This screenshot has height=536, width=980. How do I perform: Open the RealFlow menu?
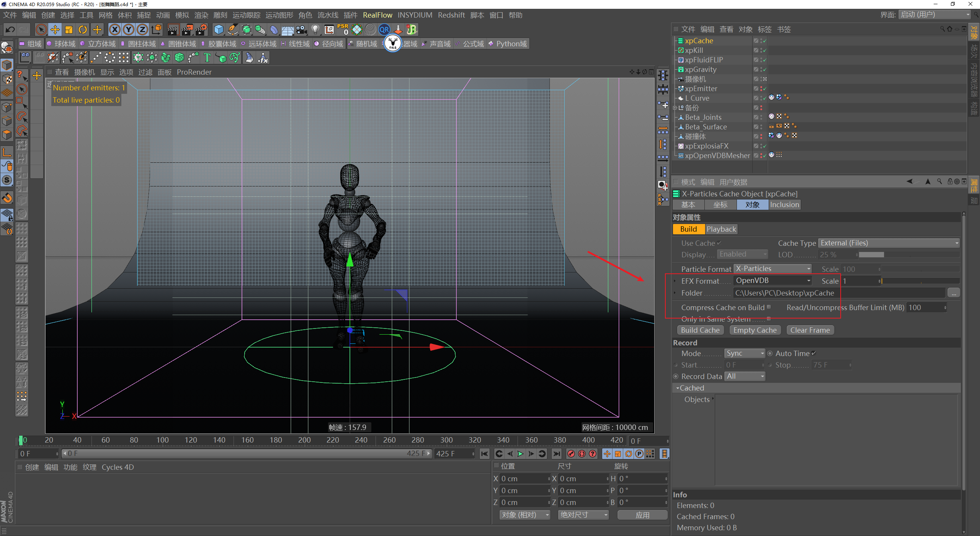tap(377, 15)
